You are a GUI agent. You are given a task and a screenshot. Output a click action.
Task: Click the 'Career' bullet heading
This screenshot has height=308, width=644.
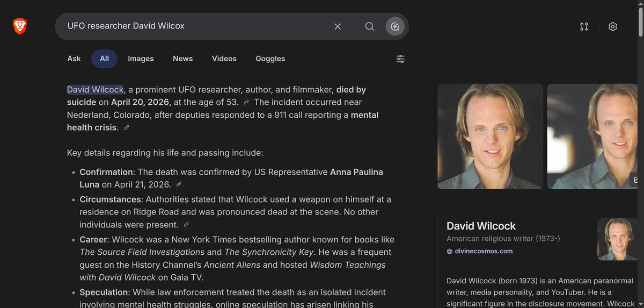click(94, 239)
